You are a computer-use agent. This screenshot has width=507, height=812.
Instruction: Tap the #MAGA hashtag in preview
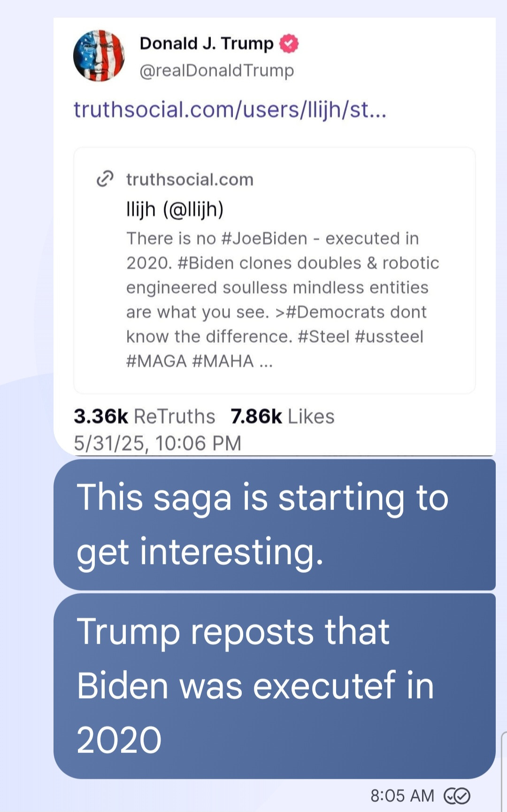[x=156, y=361]
